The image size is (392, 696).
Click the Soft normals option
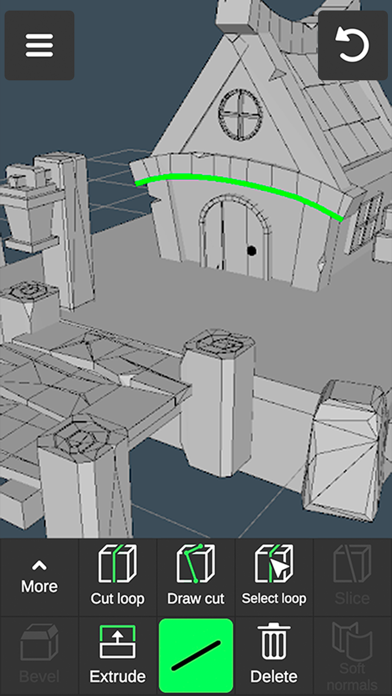coord(352,655)
